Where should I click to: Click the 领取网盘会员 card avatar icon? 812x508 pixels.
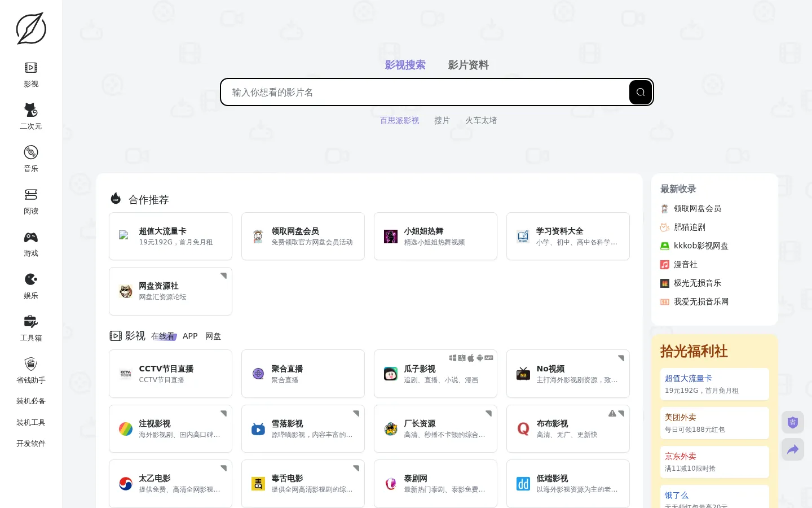(x=258, y=237)
